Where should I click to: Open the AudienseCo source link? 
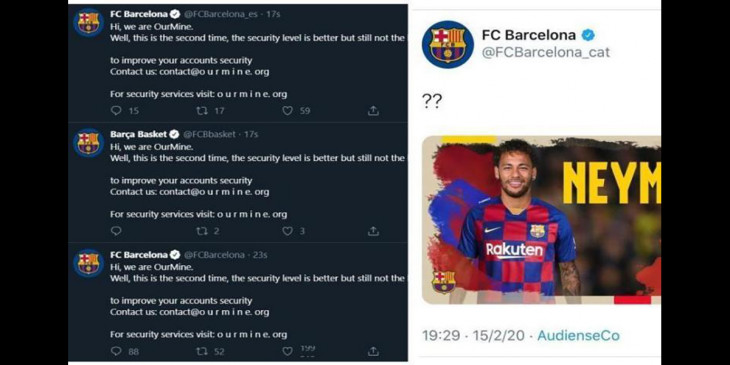tap(578, 335)
